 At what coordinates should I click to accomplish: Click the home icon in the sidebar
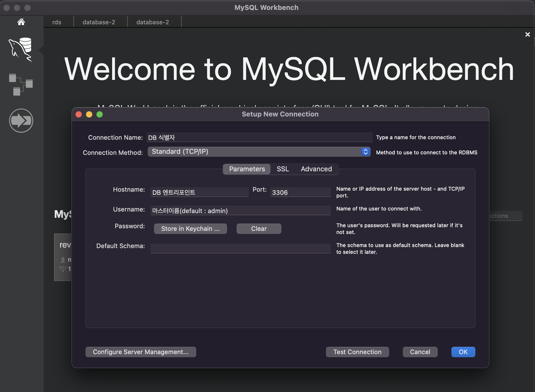pos(21,22)
